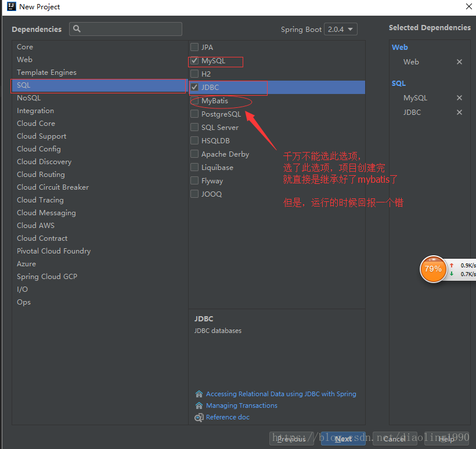
Task: Close the New Project dialog
Action: [x=468, y=6]
